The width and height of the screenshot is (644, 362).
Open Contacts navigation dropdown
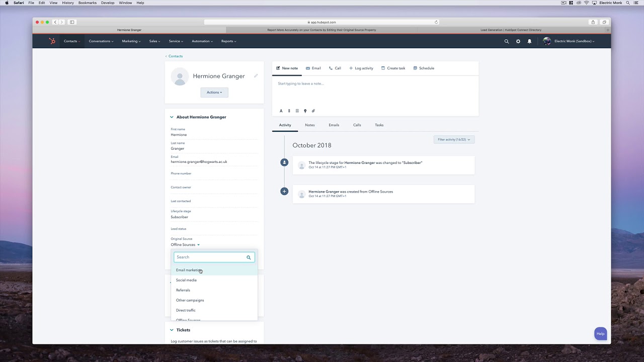coord(71,41)
